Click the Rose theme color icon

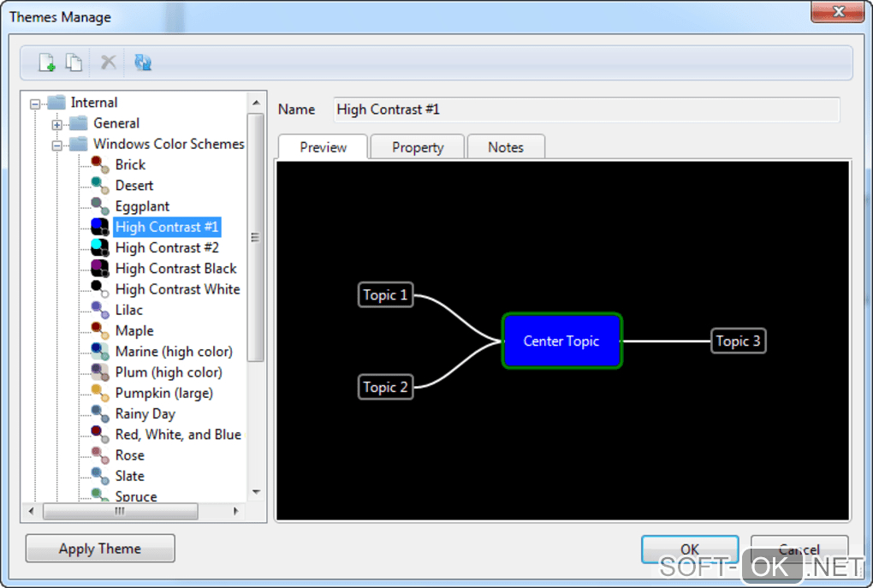click(100, 455)
